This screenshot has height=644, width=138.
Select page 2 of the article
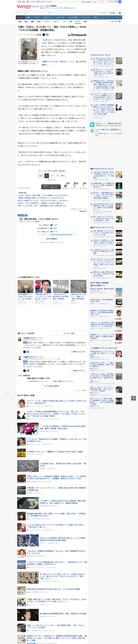(52, 176)
